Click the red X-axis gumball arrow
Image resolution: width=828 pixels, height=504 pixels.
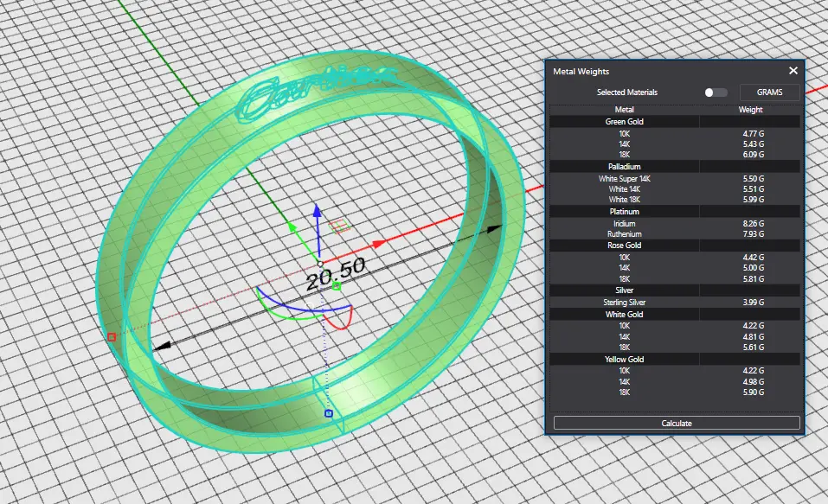(x=379, y=244)
